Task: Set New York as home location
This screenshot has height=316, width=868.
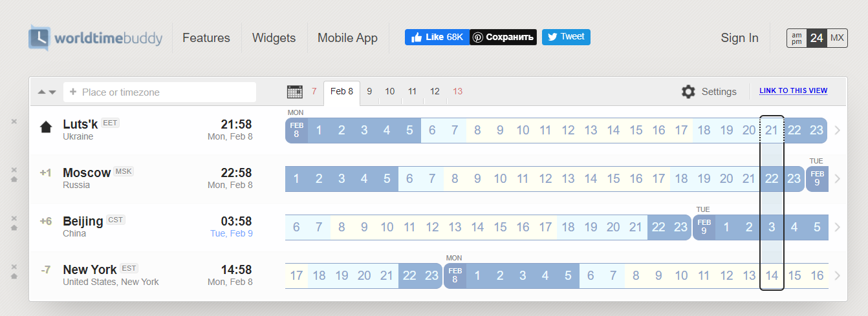Action: 14,276
